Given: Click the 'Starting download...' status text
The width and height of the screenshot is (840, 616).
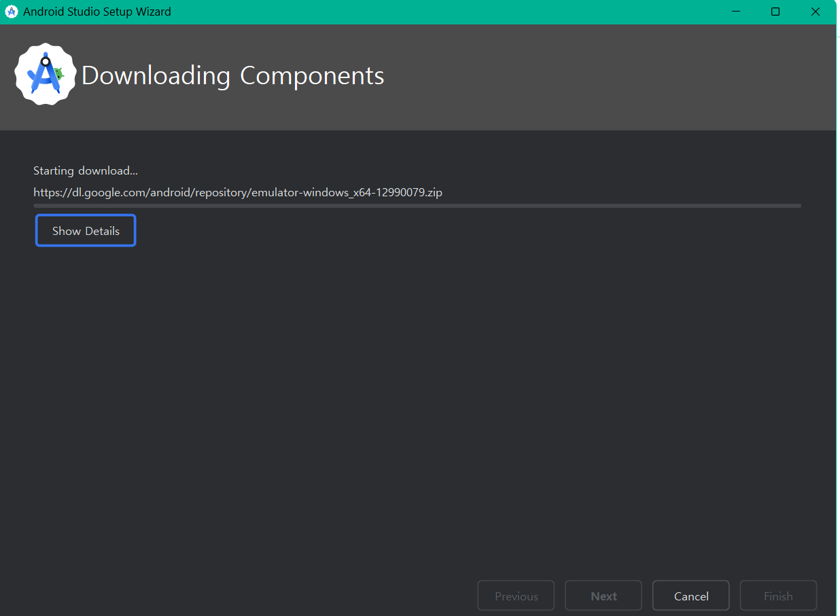Looking at the screenshot, I should tap(86, 170).
